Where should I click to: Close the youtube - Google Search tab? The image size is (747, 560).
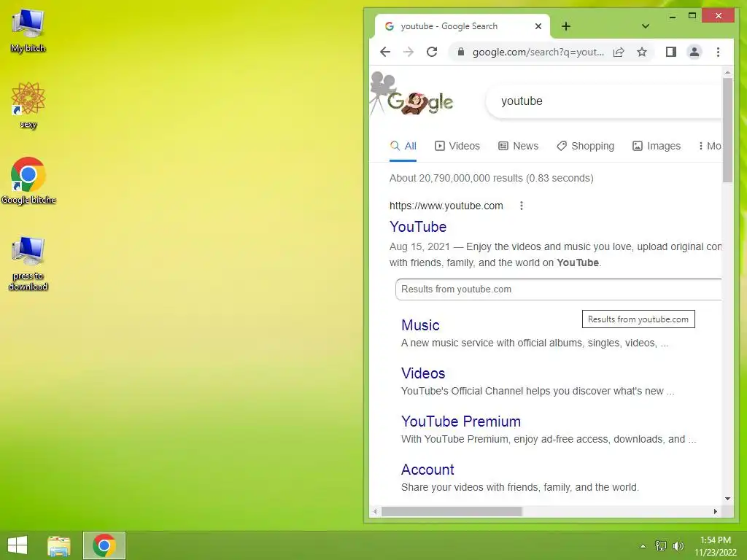[x=538, y=26]
